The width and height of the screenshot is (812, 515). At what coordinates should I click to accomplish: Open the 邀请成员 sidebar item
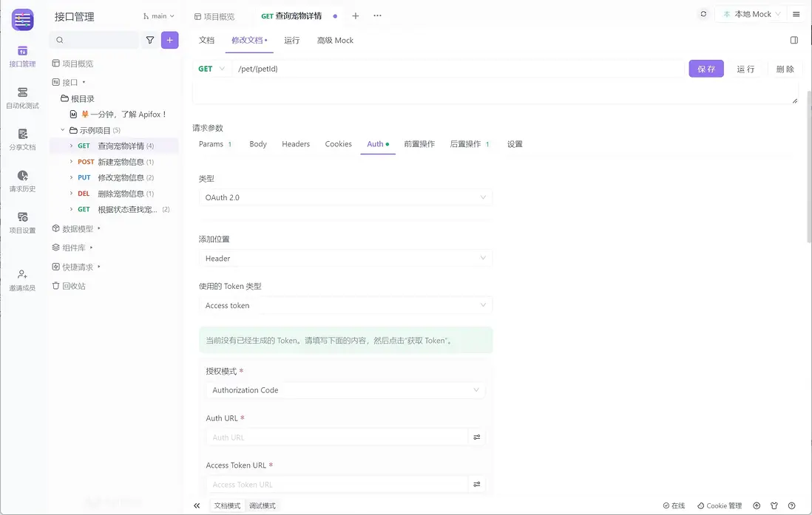pyautogui.click(x=22, y=280)
